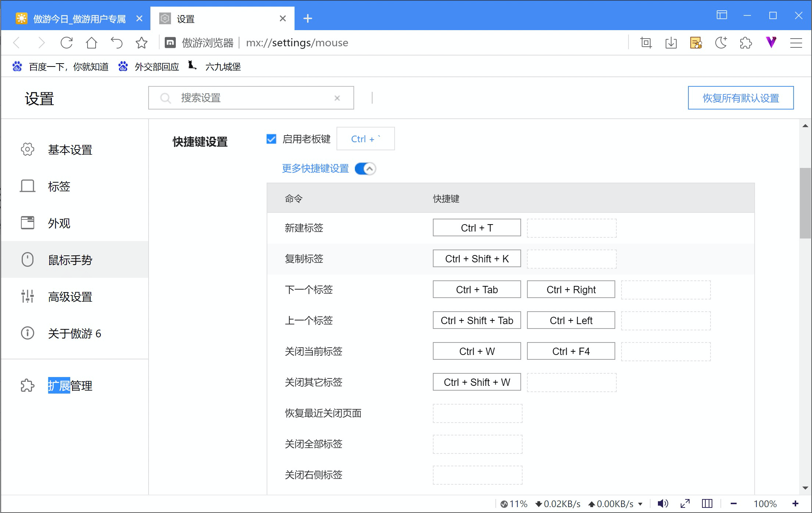This screenshot has height=513, width=812.
Task: Select the 设置 tab in browser
Action: pyautogui.click(x=219, y=18)
